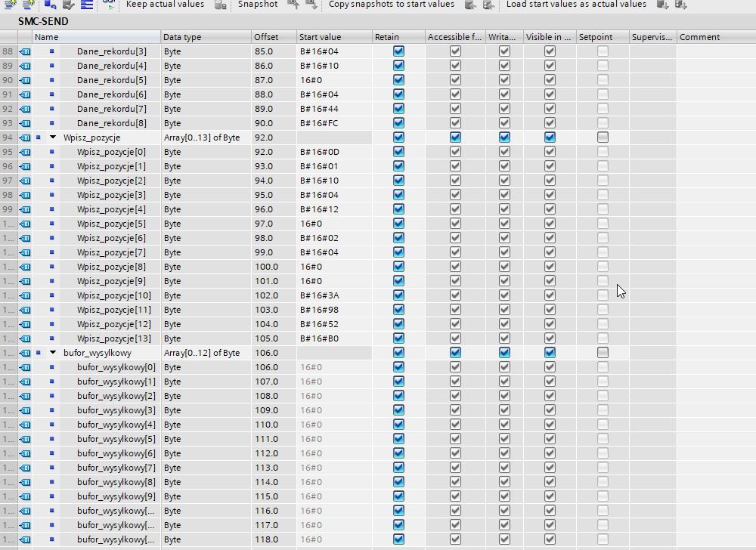756x550 pixels.
Task: Click the Setpoint column header
Action: click(603, 37)
